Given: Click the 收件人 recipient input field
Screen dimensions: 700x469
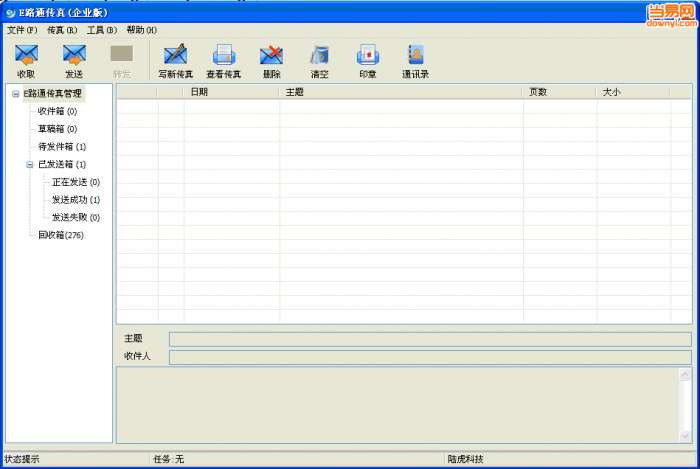Looking at the screenshot, I should pos(430,357).
